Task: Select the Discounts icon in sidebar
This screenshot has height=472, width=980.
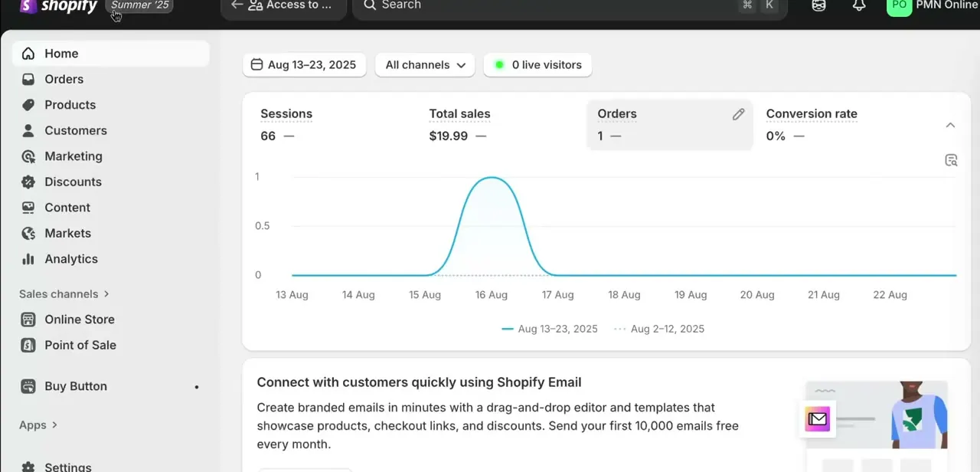Action: pos(28,182)
